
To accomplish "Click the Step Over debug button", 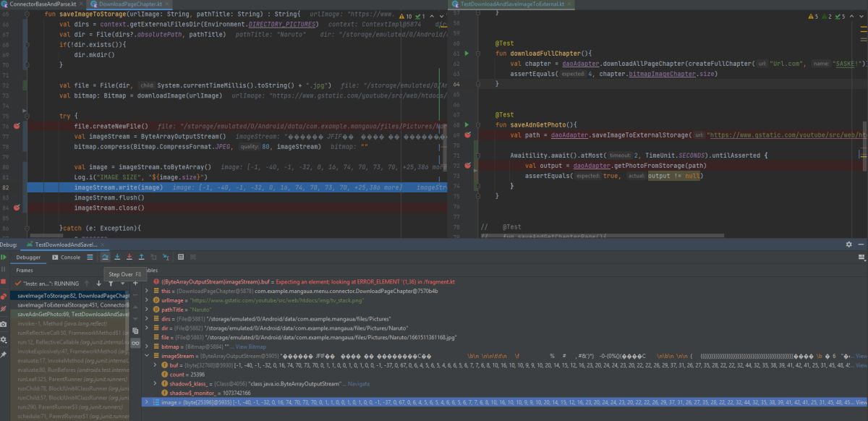I will [x=105, y=257].
